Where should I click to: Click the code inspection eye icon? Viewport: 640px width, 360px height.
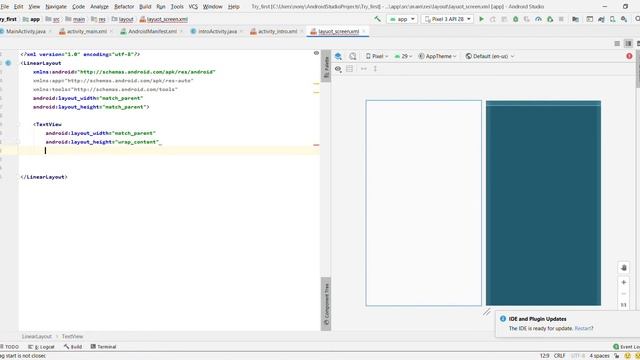pyautogui.click(x=316, y=53)
